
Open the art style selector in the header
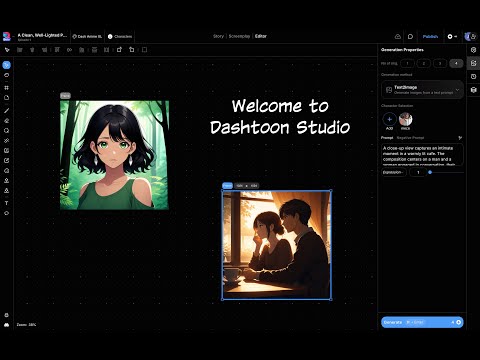pos(87,36)
